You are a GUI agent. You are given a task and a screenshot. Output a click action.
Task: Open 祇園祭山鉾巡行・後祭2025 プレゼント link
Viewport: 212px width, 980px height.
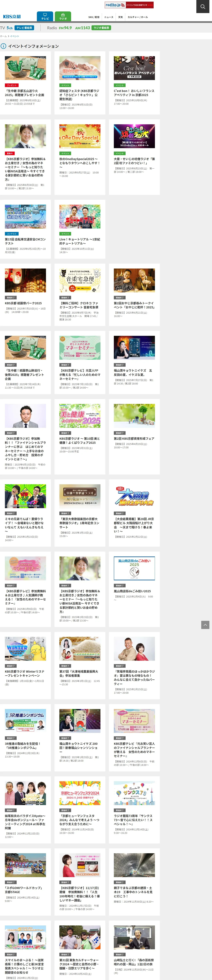pyautogui.click(x=24, y=374)
